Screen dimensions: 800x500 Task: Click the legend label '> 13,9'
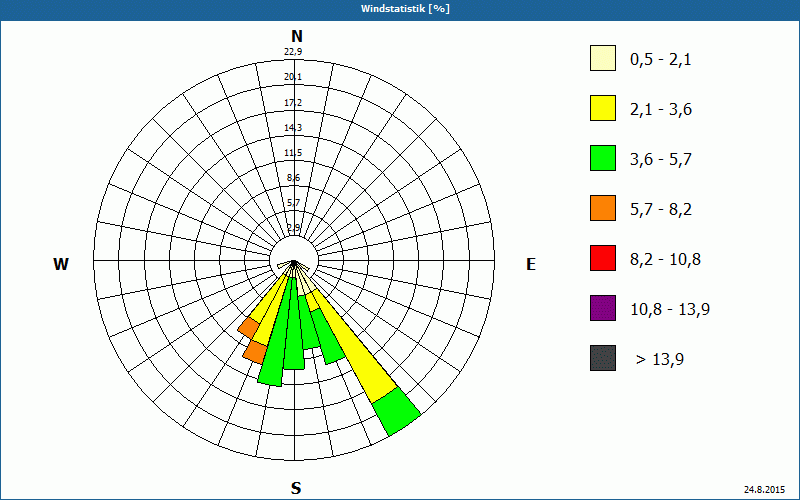click(x=660, y=360)
